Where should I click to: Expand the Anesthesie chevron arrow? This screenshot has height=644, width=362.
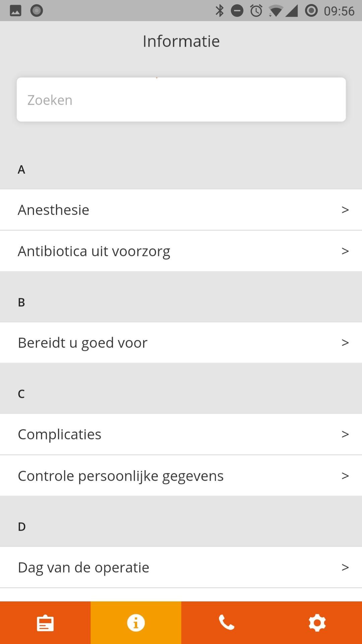click(x=345, y=210)
